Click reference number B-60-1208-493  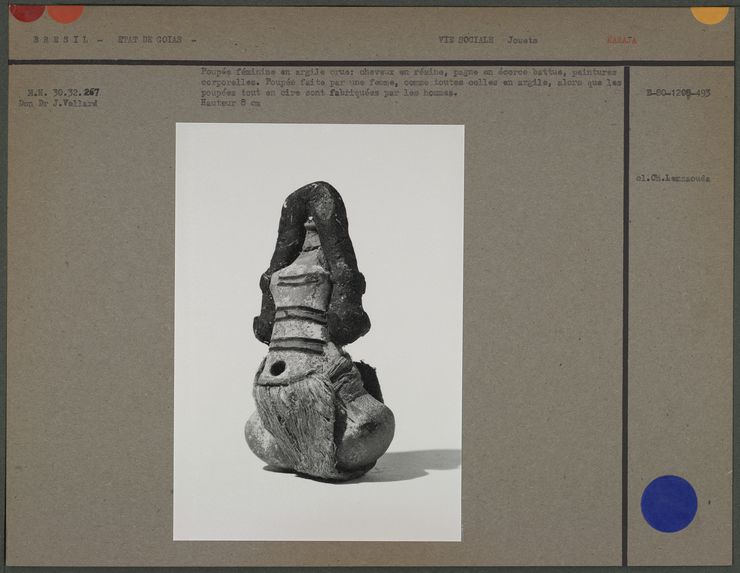pyautogui.click(x=678, y=92)
